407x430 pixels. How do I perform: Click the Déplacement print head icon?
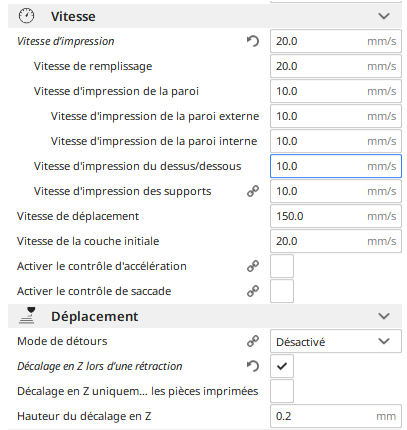[27, 316]
